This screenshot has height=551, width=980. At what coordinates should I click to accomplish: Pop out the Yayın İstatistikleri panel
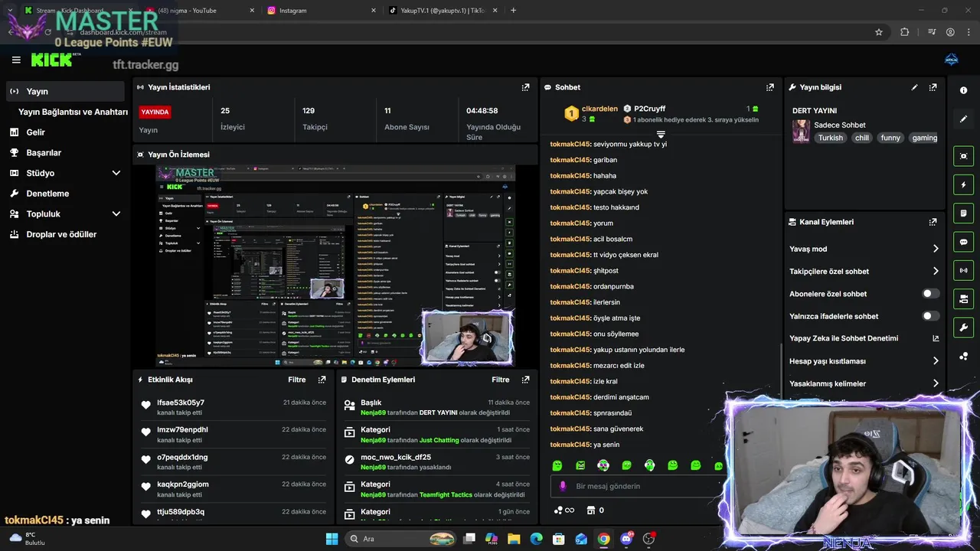[x=525, y=87]
